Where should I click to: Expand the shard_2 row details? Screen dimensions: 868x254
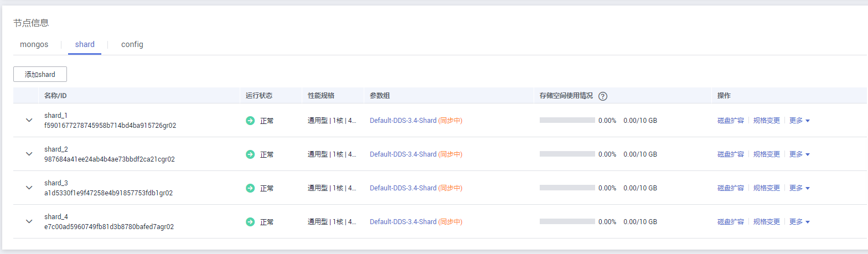point(29,154)
